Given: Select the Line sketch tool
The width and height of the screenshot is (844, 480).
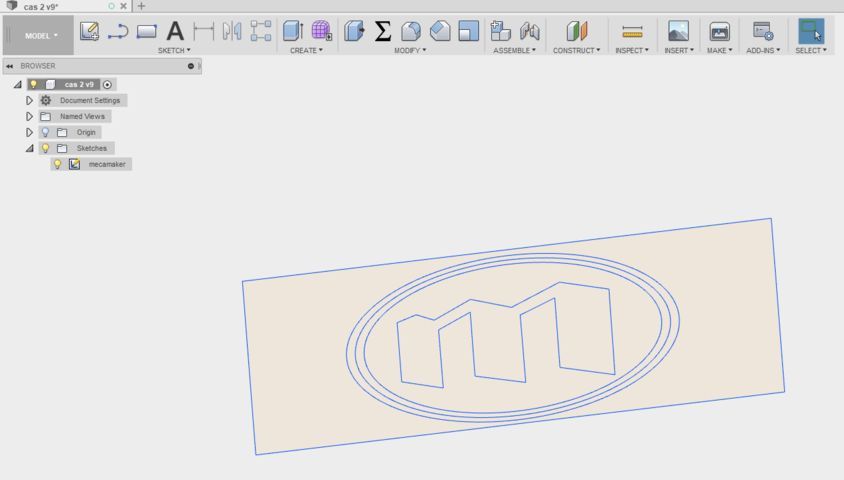Looking at the screenshot, I should click(118, 31).
